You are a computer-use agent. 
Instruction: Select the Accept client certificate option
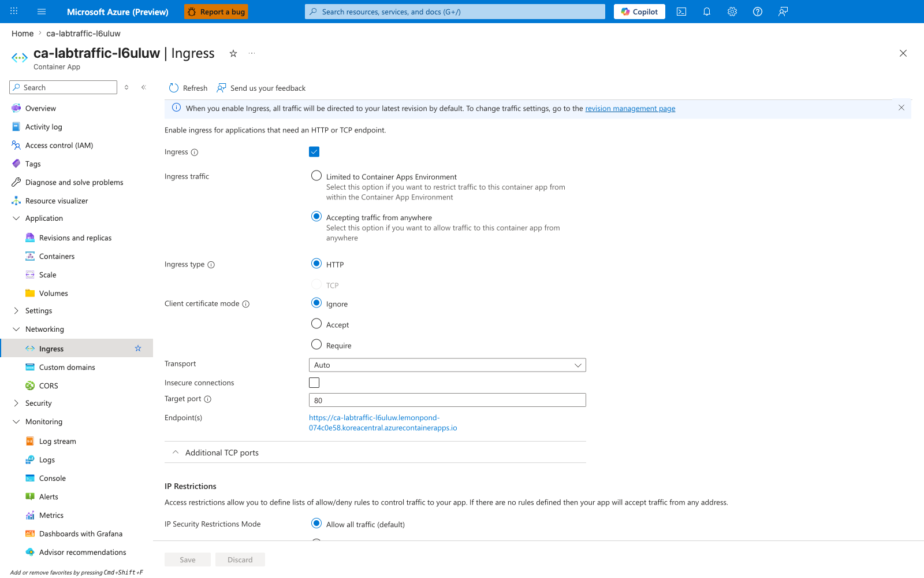[x=316, y=324]
